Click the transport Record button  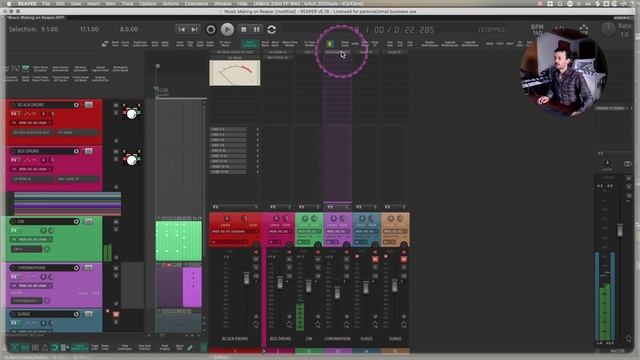point(211,29)
